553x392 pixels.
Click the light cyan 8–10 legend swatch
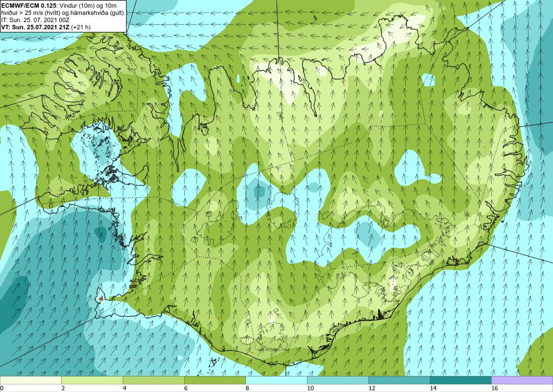pos(276,380)
